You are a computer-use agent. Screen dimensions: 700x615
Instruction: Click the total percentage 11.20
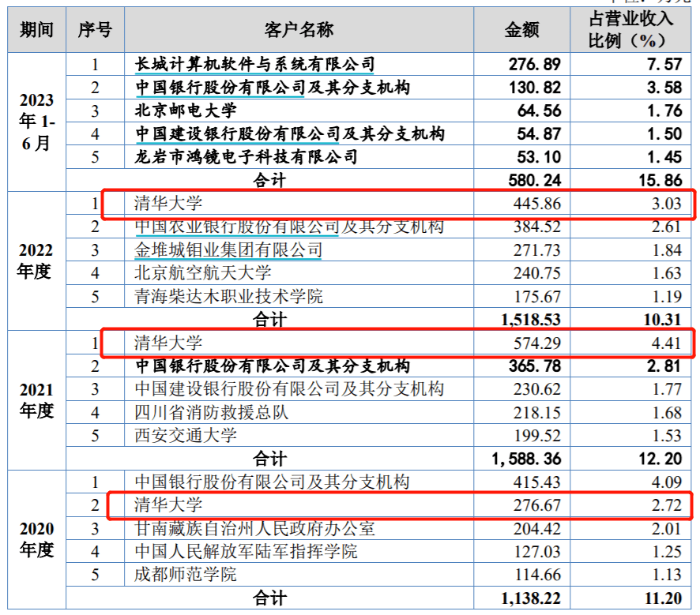[x=663, y=598]
